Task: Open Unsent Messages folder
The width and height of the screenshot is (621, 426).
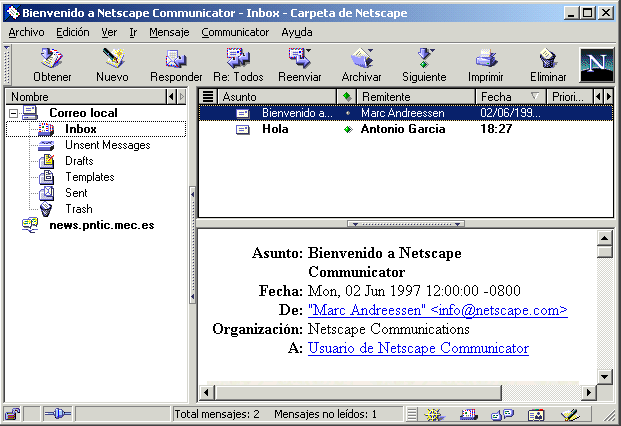Action: pos(108,145)
